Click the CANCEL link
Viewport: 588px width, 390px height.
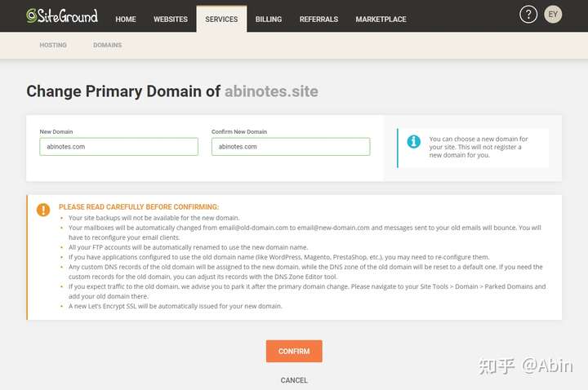294,380
